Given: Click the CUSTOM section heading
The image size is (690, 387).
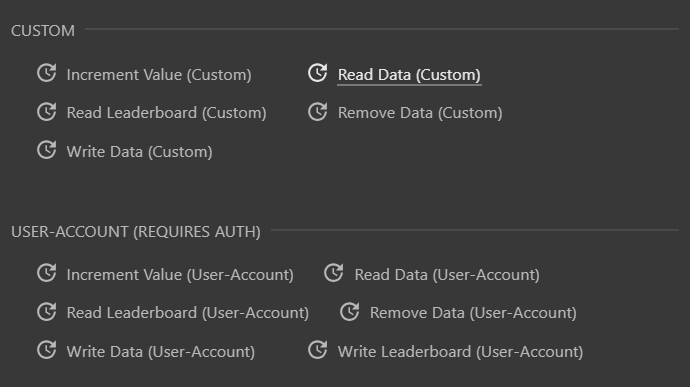Looking at the screenshot, I should point(43,31).
